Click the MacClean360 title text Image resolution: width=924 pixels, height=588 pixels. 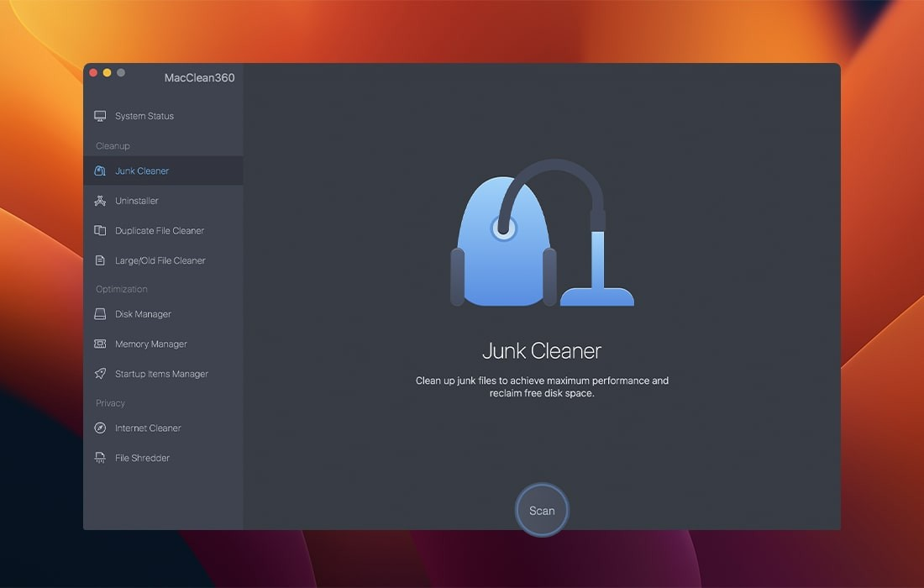199,78
